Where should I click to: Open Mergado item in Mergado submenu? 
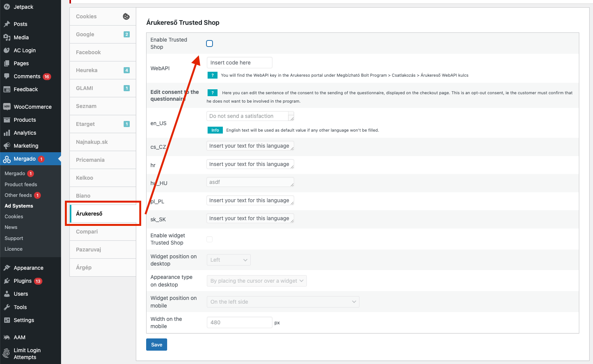click(x=15, y=173)
